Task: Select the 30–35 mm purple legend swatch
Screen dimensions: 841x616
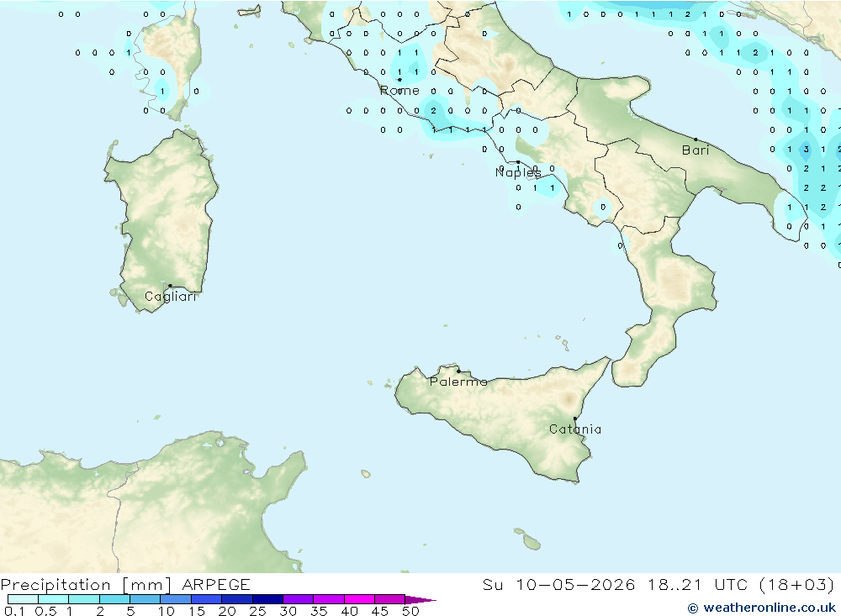Action: (299, 599)
